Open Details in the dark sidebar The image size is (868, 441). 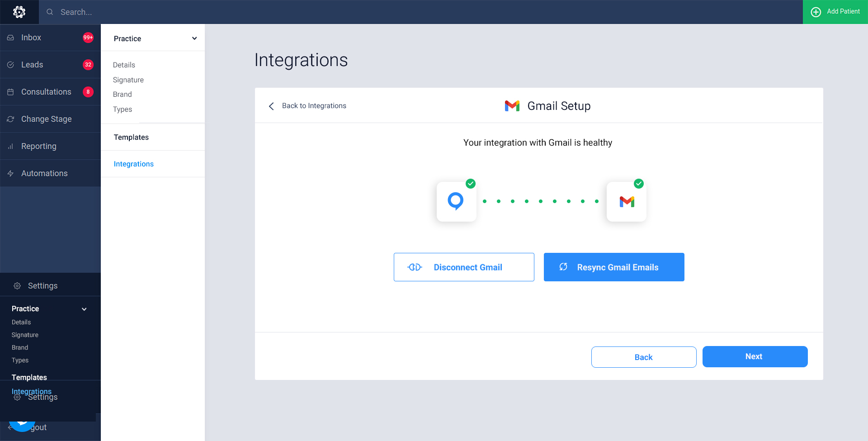click(21, 322)
